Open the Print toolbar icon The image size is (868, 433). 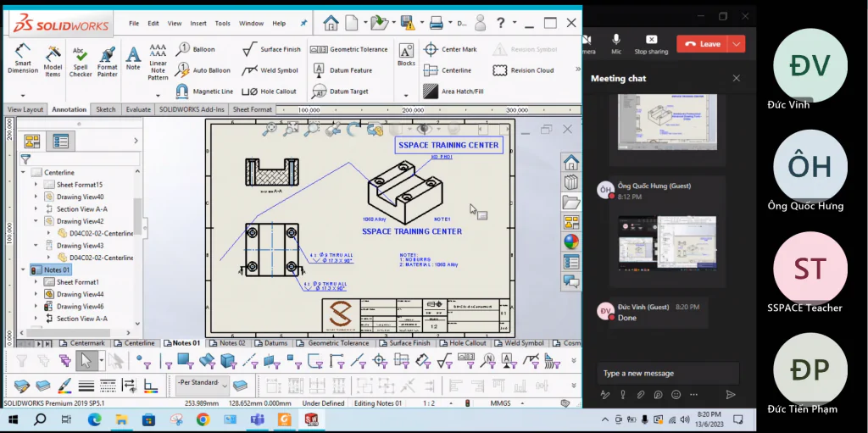coord(437,23)
